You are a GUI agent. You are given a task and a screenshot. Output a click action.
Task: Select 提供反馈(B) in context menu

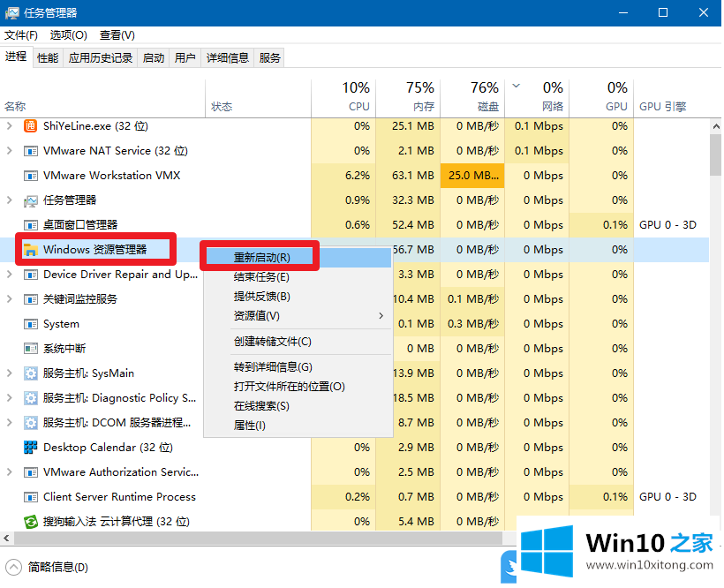[298, 297]
